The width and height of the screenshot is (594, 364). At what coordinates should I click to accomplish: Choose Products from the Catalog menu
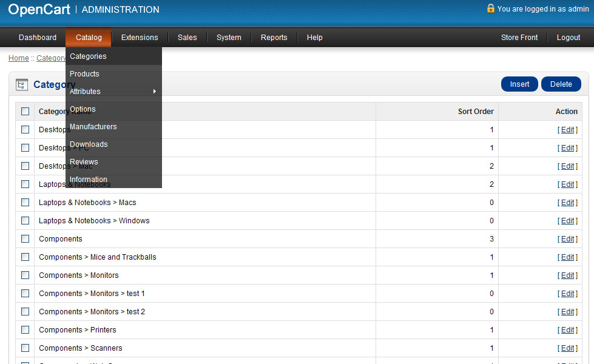tap(84, 74)
